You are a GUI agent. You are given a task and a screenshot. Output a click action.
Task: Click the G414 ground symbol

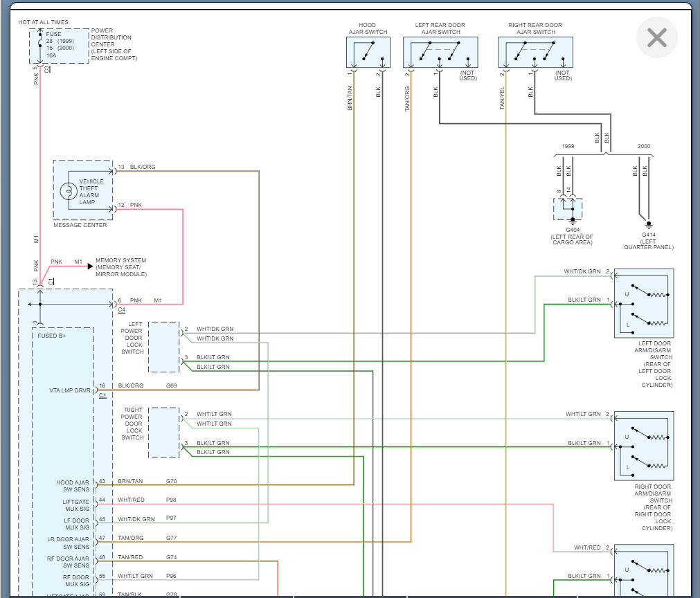pyautogui.click(x=648, y=224)
